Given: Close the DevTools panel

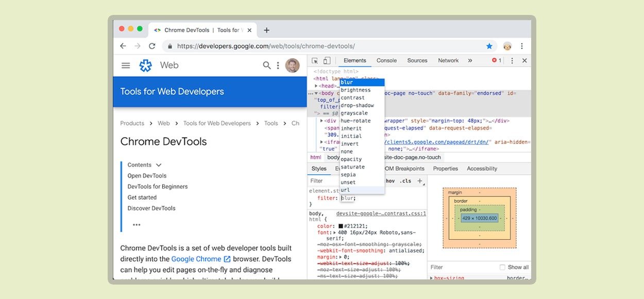Looking at the screenshot, I should click(x=524, y=61).
